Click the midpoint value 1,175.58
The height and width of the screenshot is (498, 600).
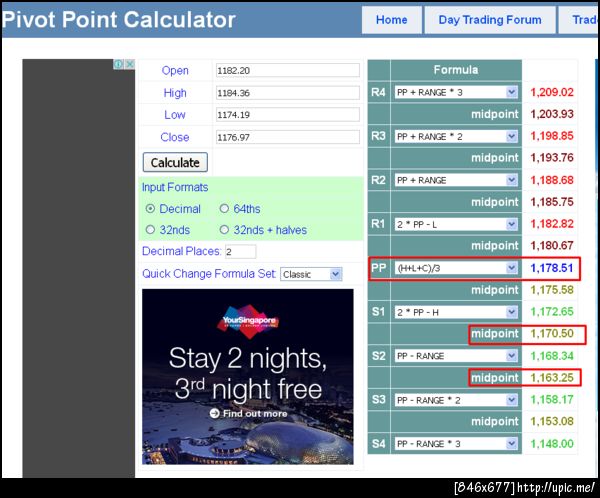pyautogui.click(x=552, y=290)
